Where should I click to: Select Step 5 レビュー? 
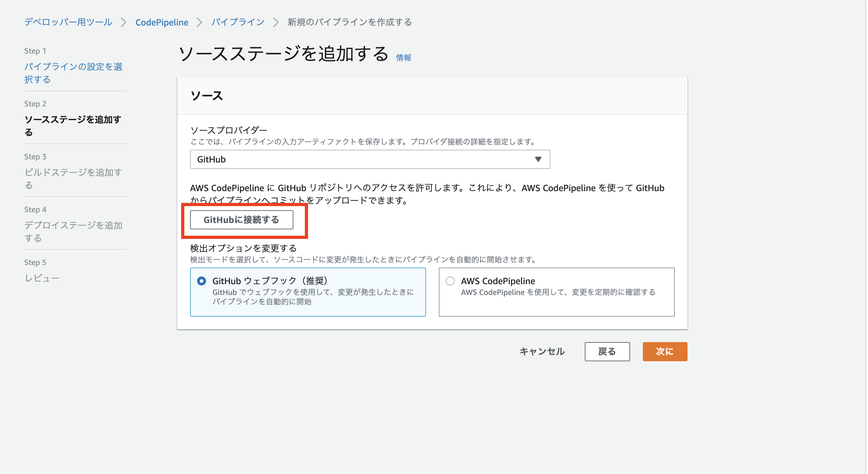pos(42,278)
